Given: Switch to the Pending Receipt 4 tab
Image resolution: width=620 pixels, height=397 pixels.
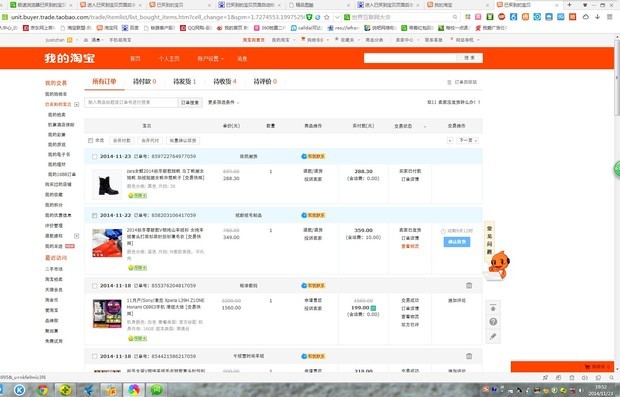Looking at the screenshot, I should [225, 81].
